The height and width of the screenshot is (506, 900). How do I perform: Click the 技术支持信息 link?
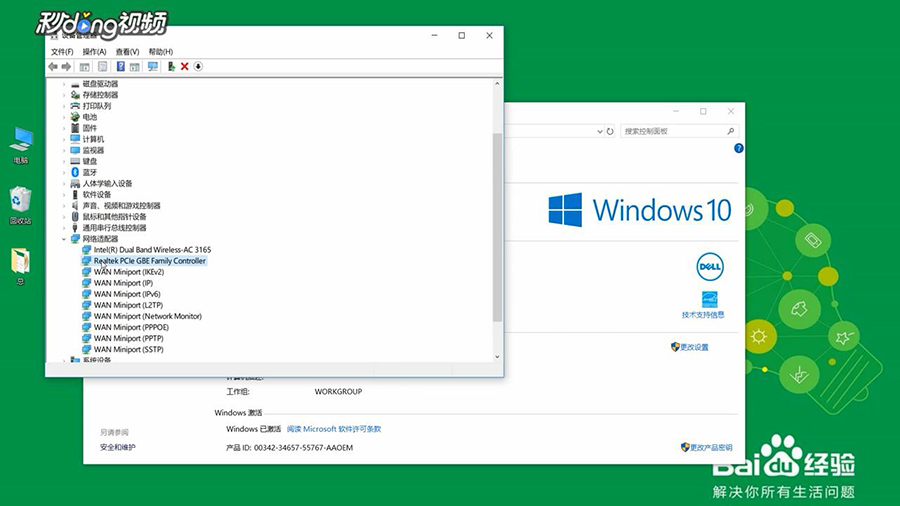click(703, 314)
